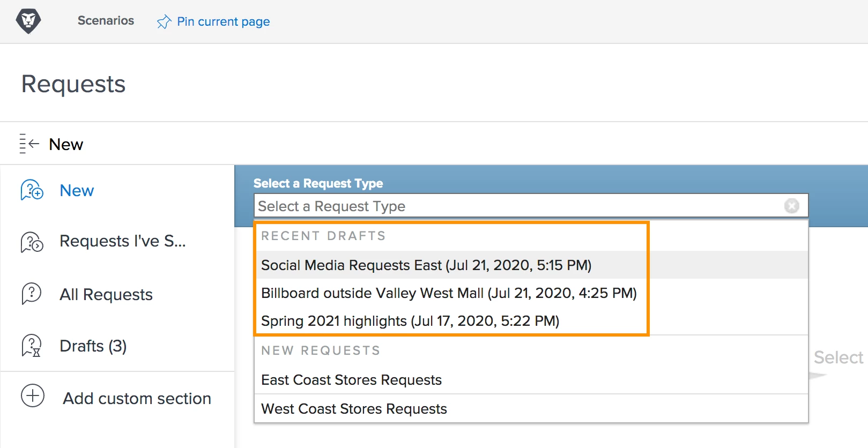Open the Scenarios menu
The width and height of the screenshot is (868, 448).
106,21
